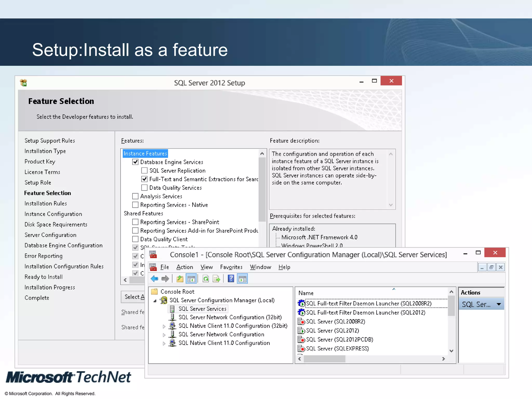Open the SQL Ser... Actions dropdown arrow

coord(499,304)
